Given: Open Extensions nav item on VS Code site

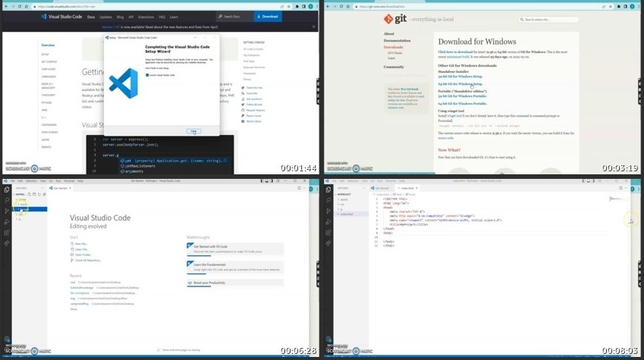Looking at the screenshot, I should click(146, 17).
